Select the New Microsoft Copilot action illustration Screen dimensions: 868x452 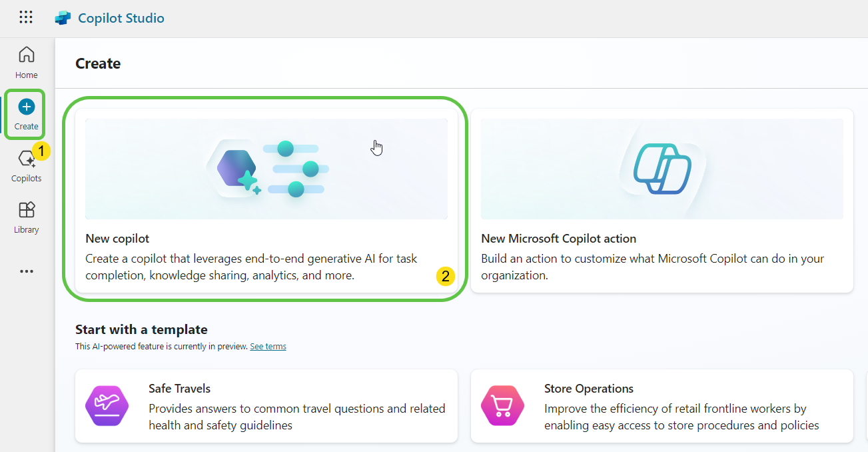point(661,169)
